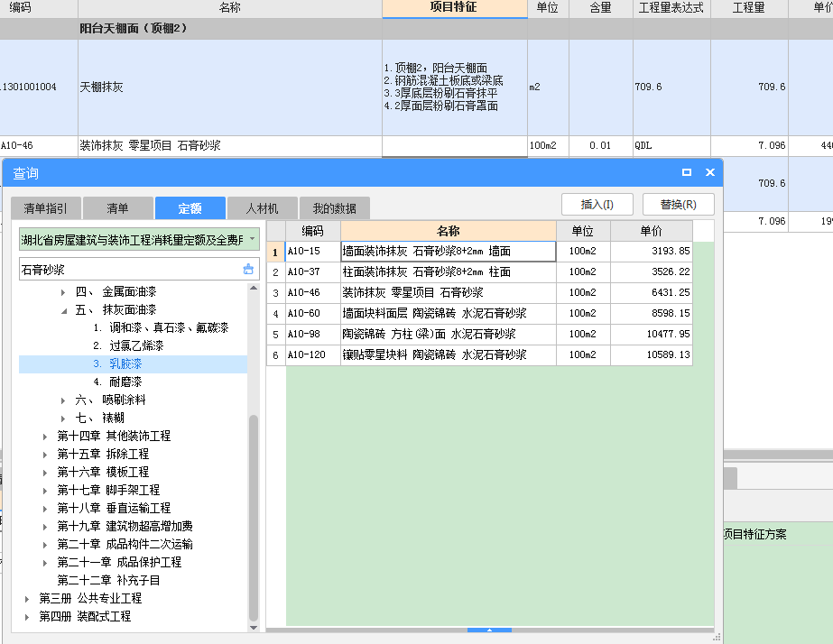Click the 项目特征 column header in main table
The height and width of the screenshot is (644, 833).
[454, 7]
